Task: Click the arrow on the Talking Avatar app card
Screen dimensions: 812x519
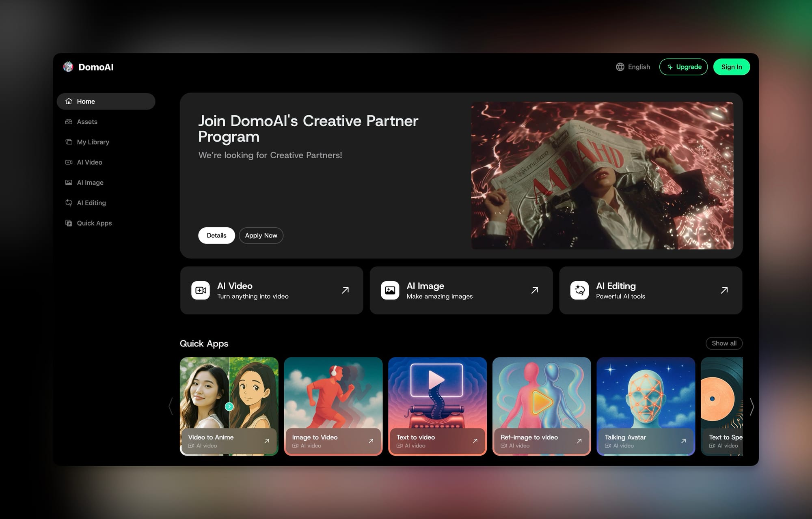Action: coord(684,441)
